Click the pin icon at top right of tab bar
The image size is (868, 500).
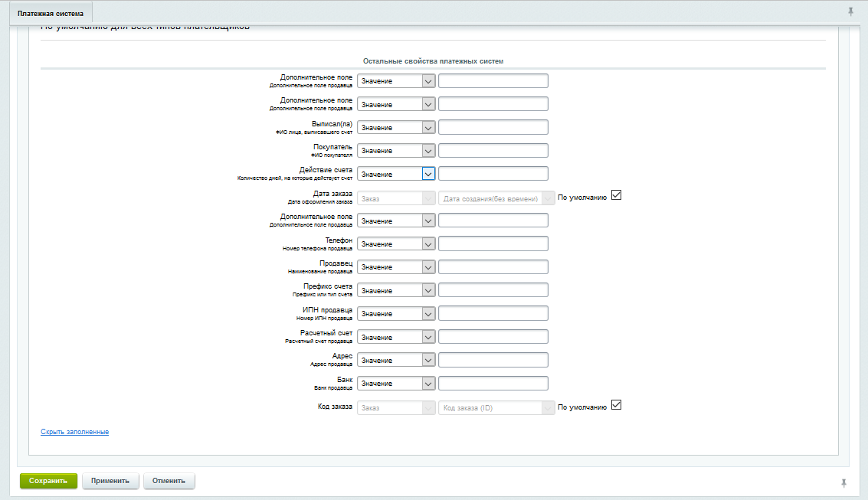click(850, 11)
